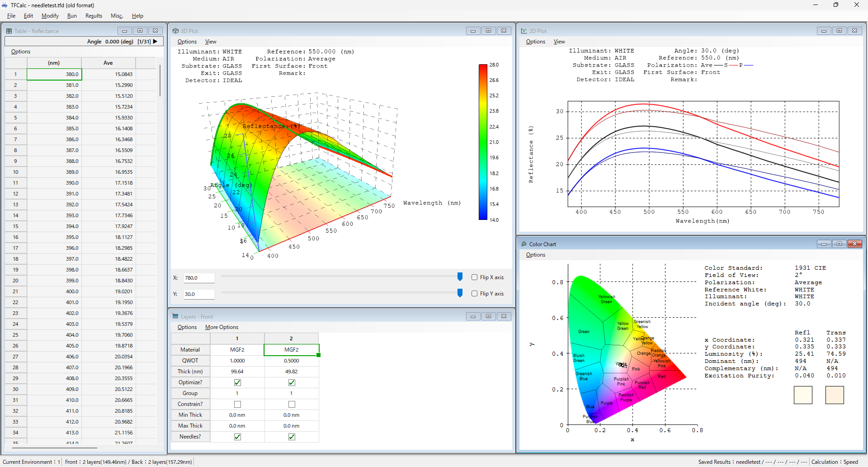Select the layer 2 Material cell MGF2
Viewport: 868px width, 467px height.
292,350
